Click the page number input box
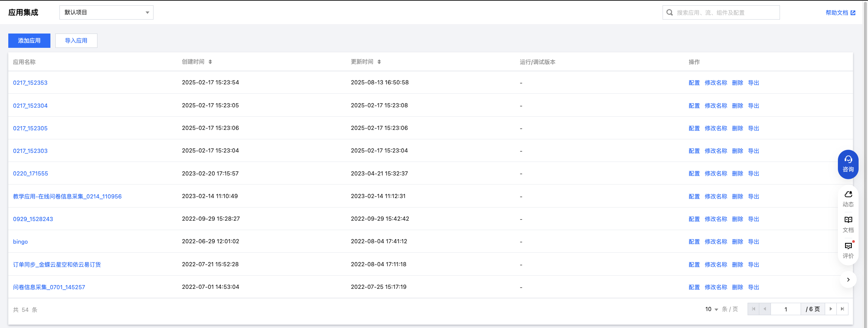This screenshot has width=868, height=328. click(x=786, y=309)
